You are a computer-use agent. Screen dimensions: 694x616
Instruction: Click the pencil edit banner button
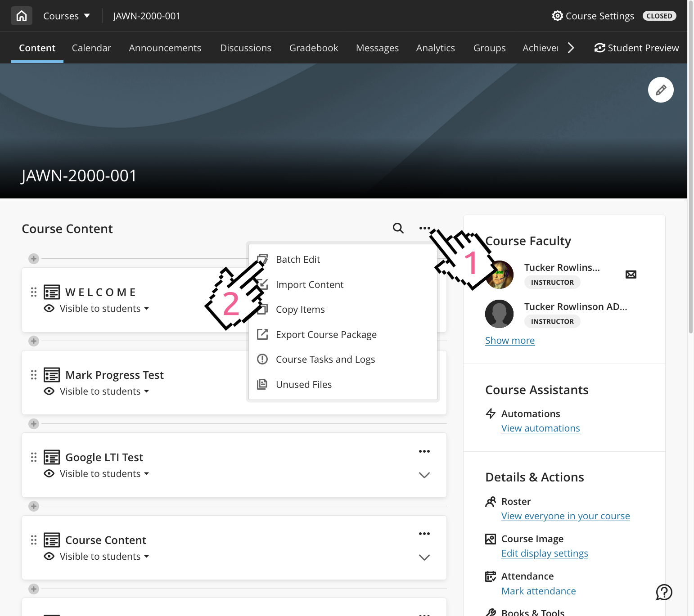(660, 90)
